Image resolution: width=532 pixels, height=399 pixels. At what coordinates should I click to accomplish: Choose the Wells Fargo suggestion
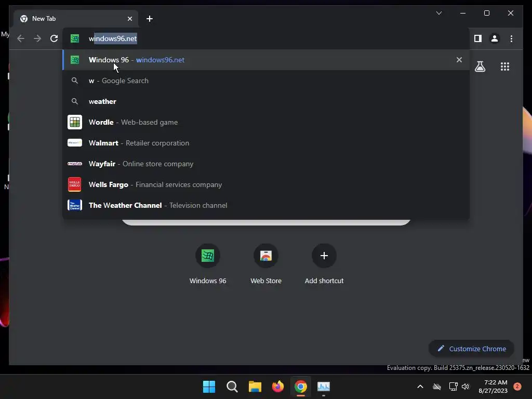(x=266, y=184)
